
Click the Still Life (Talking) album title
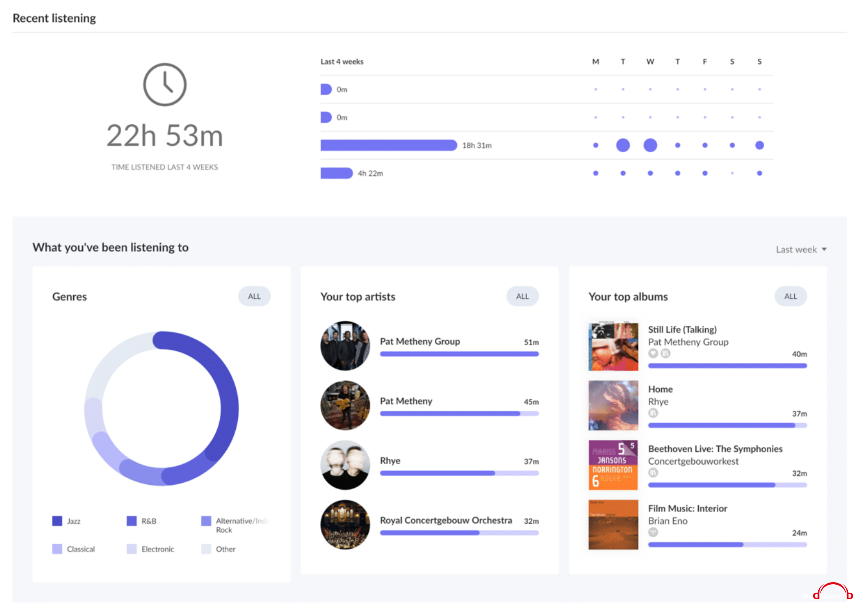[682, 329]
